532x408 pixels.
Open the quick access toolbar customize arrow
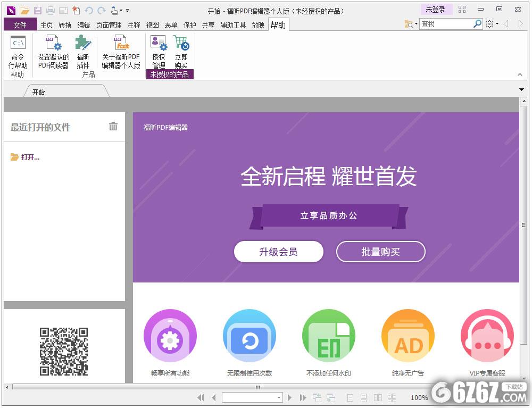tap(128, 11)
